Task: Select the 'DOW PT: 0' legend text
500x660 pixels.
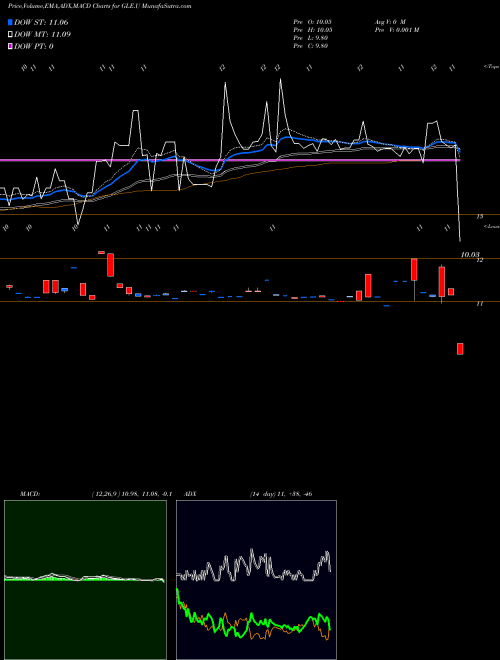Action: point(34,46)
